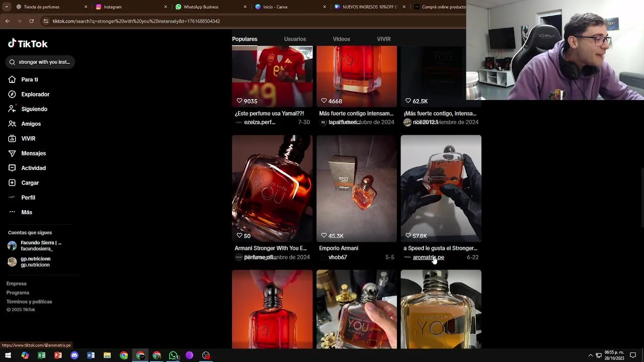Open the Empresa footer link

coord(16,284)
